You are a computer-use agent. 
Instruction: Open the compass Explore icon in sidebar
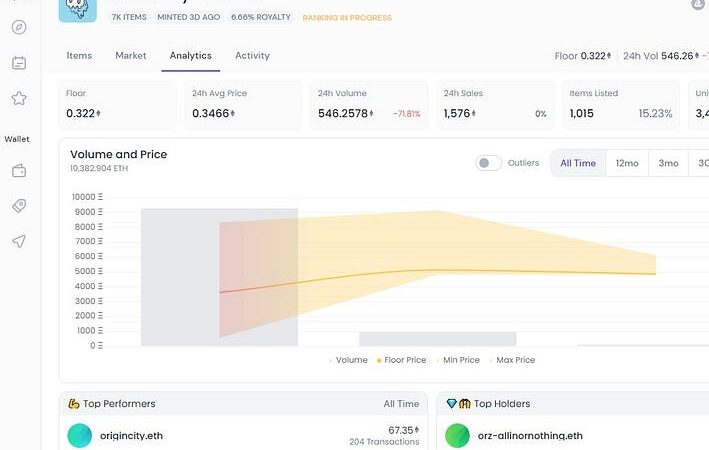19,27
